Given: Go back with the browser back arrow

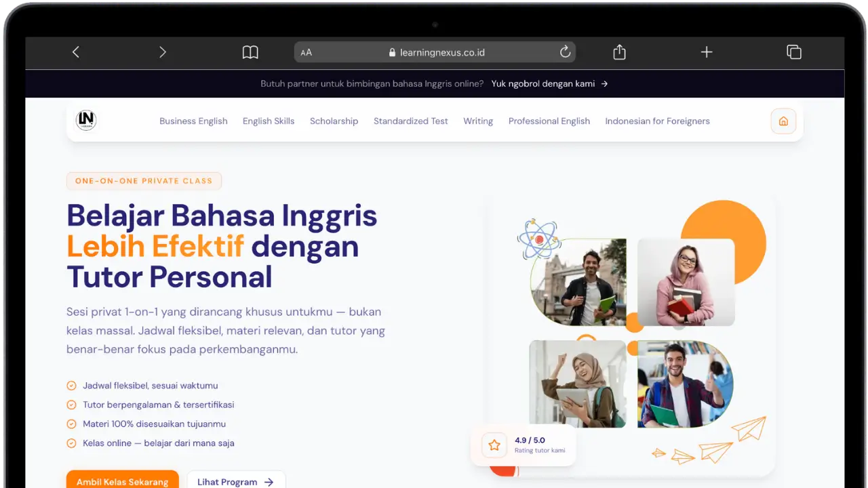Looking at the screenshot, I should (75, 52).
